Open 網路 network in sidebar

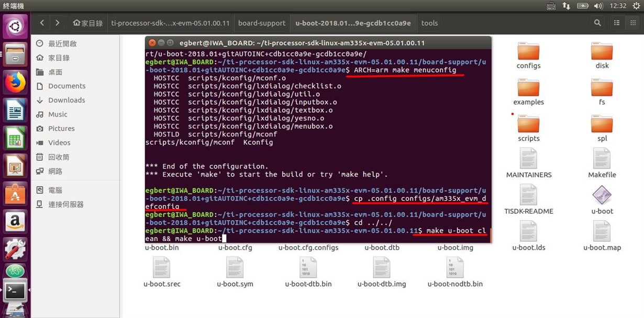point(55,171)
